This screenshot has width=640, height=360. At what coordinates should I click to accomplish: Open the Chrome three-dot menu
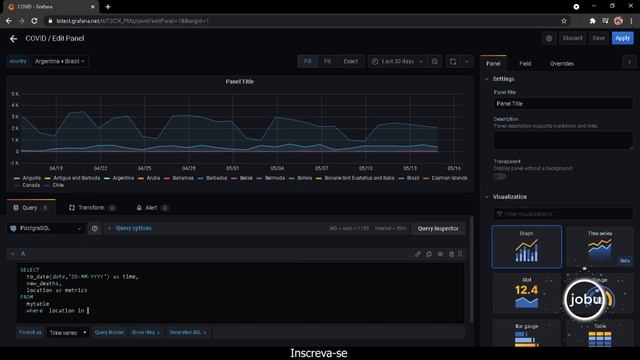coord(631,21)
